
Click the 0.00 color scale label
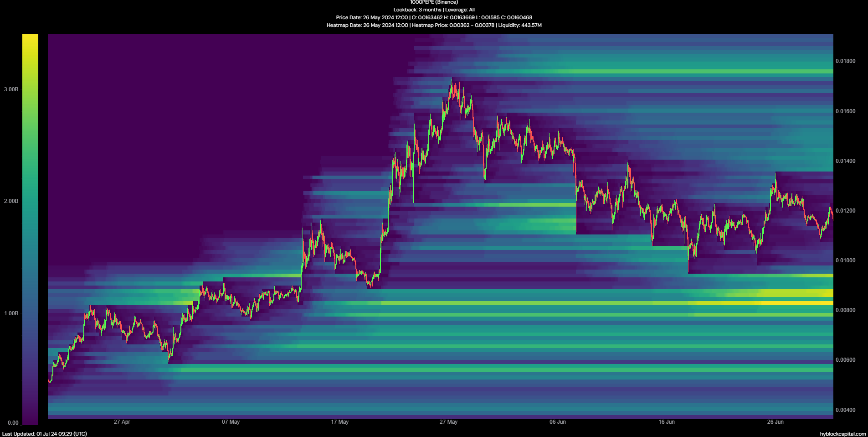point(13,423)
